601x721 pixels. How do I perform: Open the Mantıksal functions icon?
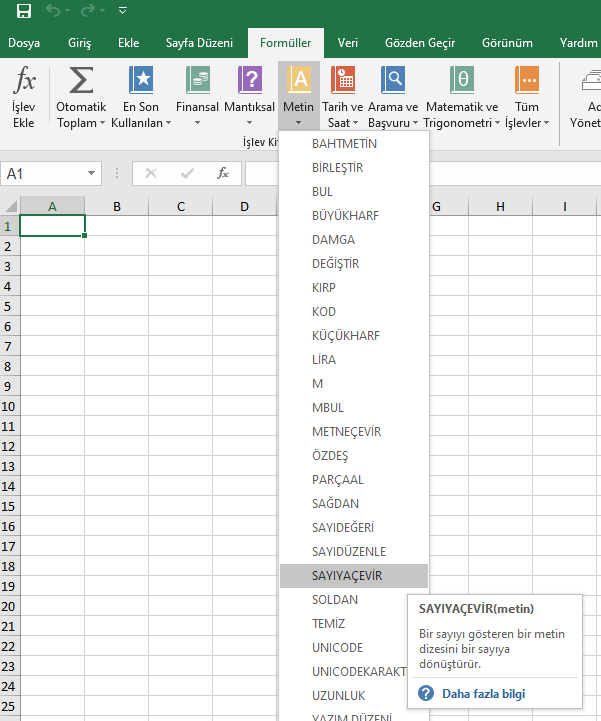coord(249,82)
